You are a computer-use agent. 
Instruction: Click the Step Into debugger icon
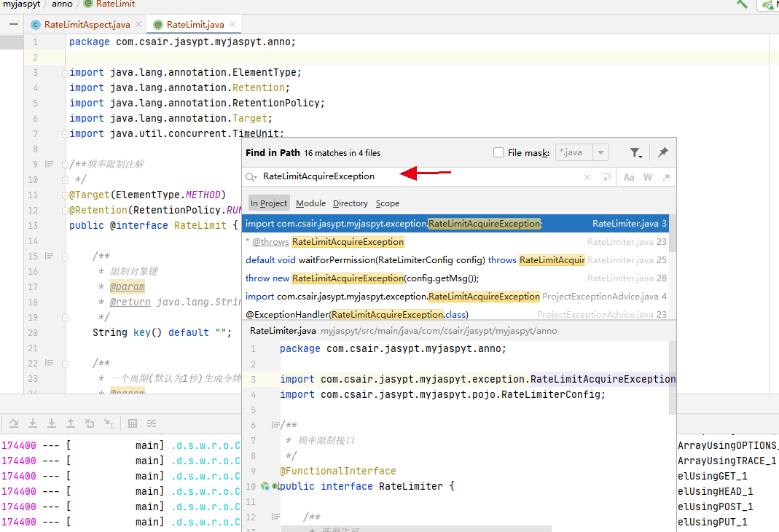(x=32, y=423)
